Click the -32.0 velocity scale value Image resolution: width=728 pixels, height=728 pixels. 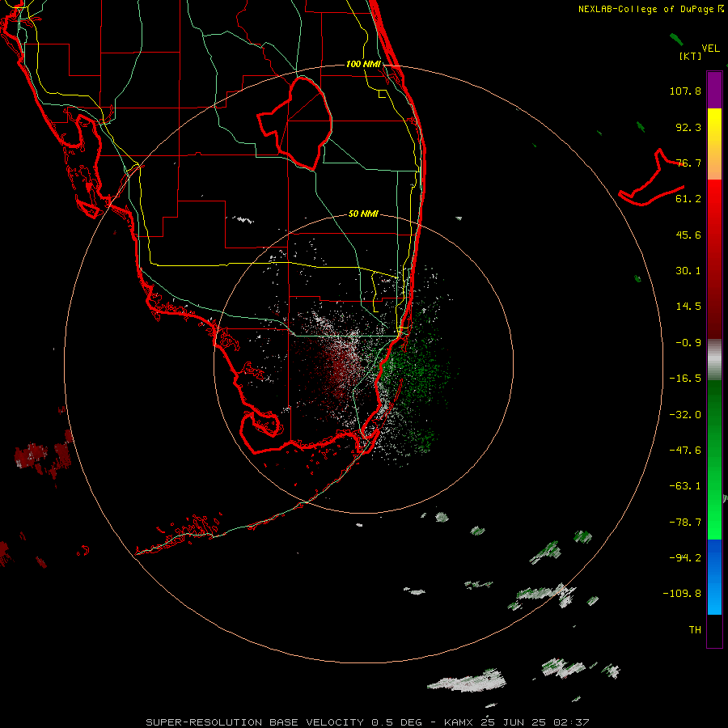[685, 415]
